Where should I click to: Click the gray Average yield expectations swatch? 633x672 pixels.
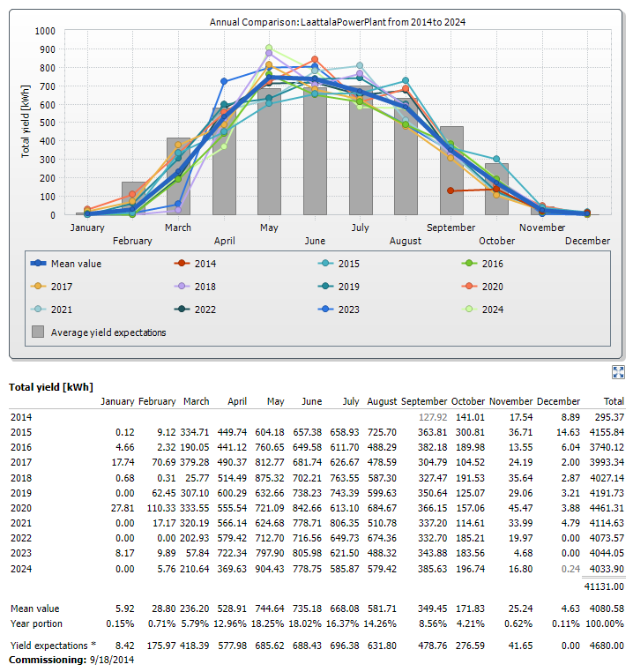click(38, 332)
